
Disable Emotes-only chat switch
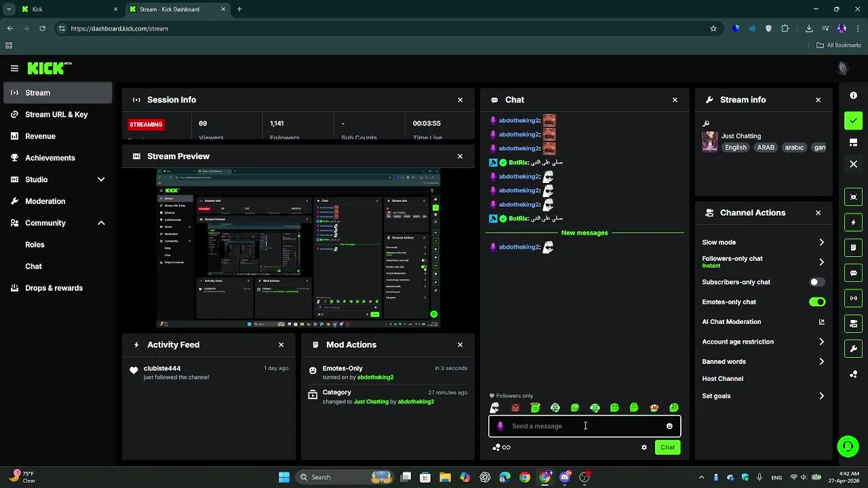[817, 302]
